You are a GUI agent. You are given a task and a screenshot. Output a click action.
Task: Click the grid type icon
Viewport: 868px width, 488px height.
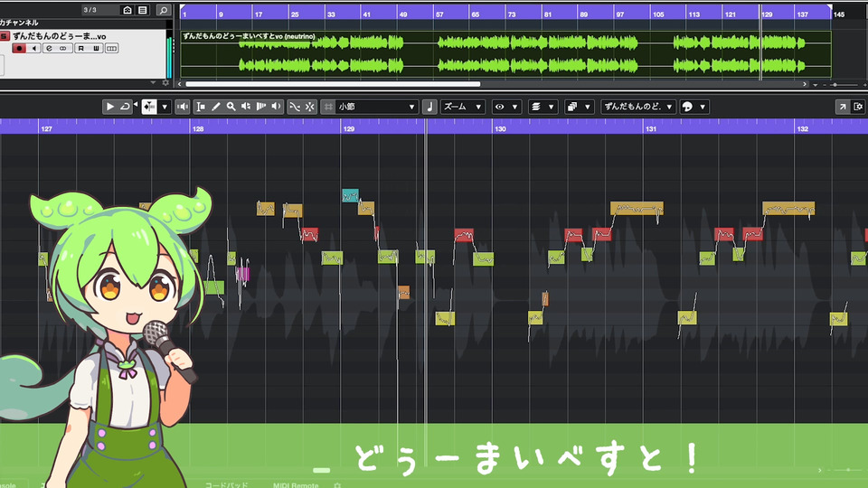coord(328,107)
